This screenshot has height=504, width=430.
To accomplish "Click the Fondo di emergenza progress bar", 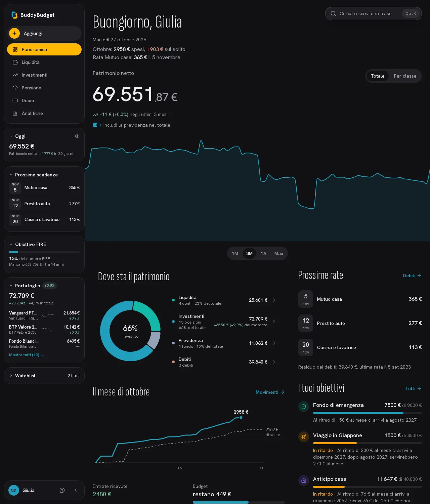I will [x=368, y=413].
